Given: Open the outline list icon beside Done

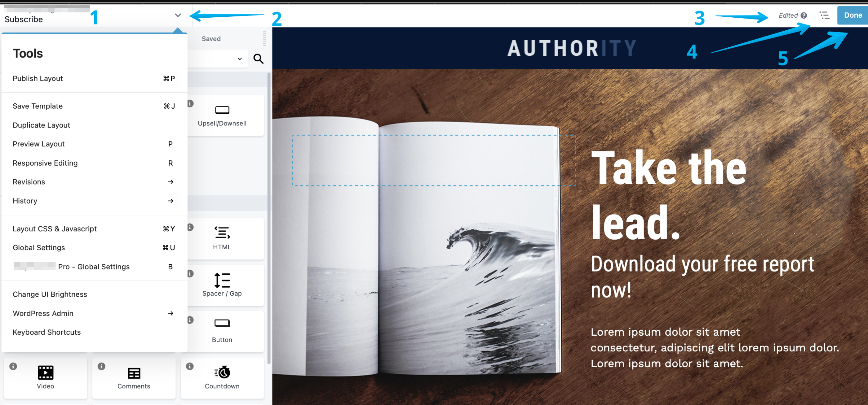Looking at the screenshot, I should (824, 15).
